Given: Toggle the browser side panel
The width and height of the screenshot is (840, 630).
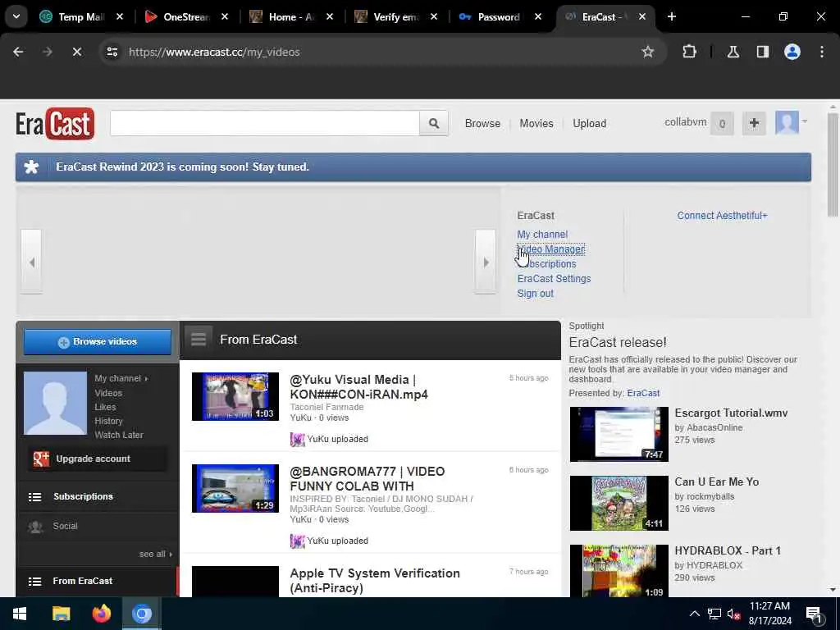Looking at the screenshot, I should pyautogui.click(x=763, y=52).
